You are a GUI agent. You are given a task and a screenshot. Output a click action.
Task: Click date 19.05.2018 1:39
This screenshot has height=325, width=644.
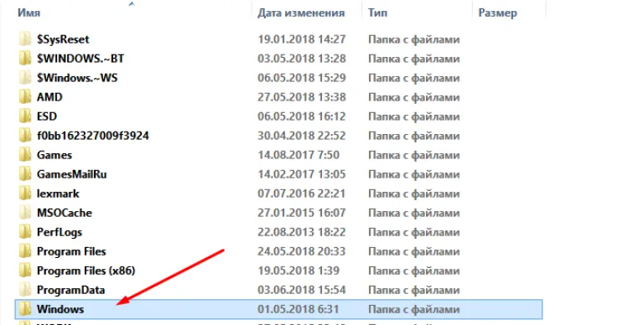(299, 271)
